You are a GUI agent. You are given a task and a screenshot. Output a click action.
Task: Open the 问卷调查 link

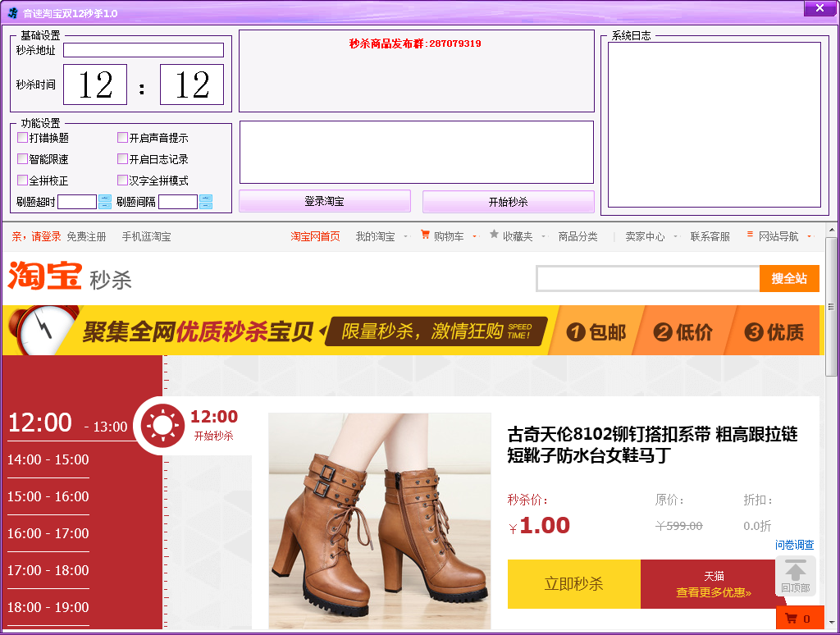click(794, 545)
